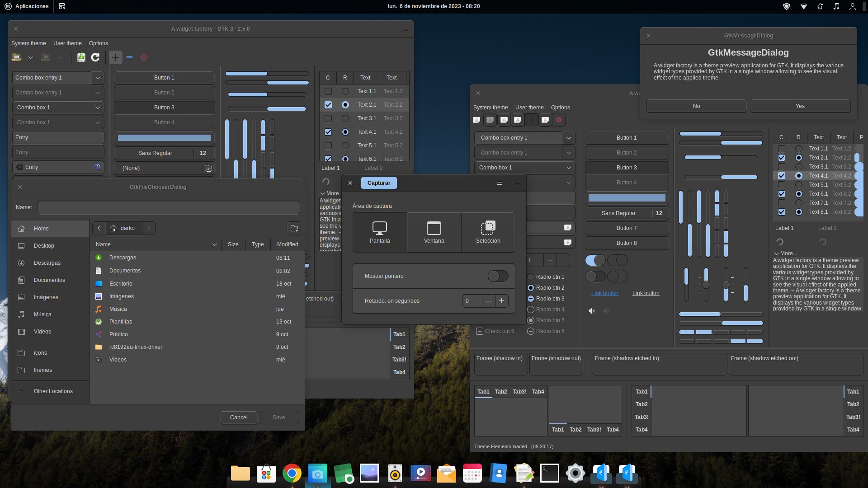Open the multitasking view icon in top bar
This screenshot has height=488, width=868.
click(62, 6)
